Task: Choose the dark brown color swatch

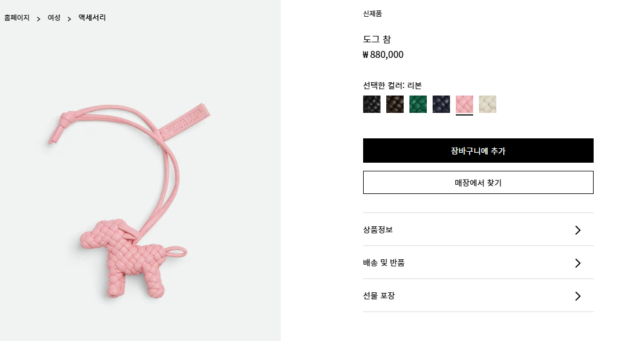Action: [395, 104]
